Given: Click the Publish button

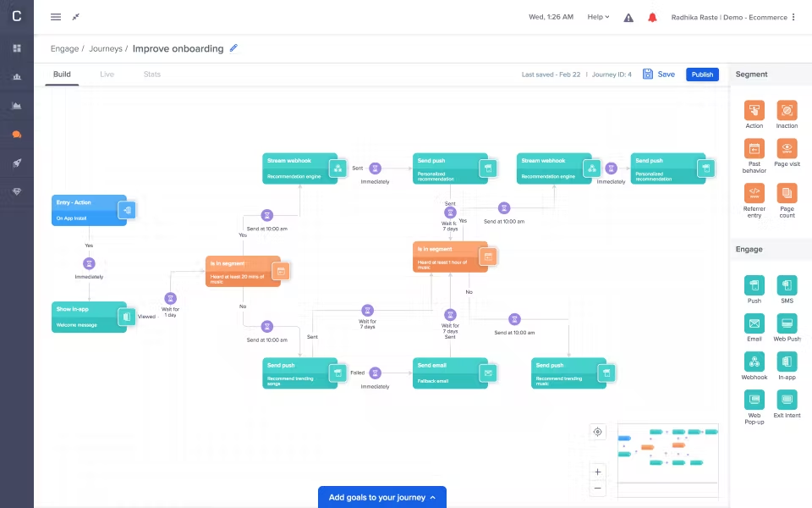Looking at the screenshot, I should 702,75.
